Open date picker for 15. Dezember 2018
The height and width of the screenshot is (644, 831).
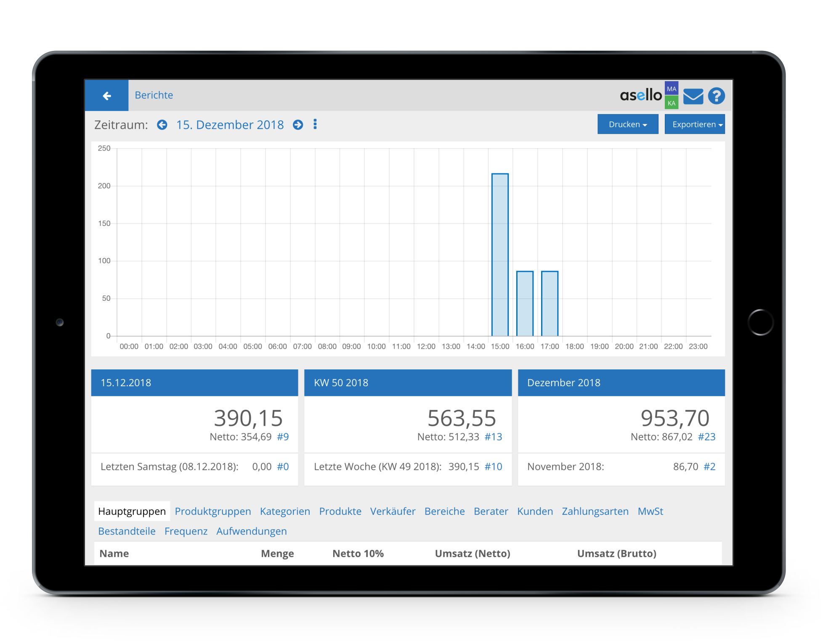click(x=230, y=125)
